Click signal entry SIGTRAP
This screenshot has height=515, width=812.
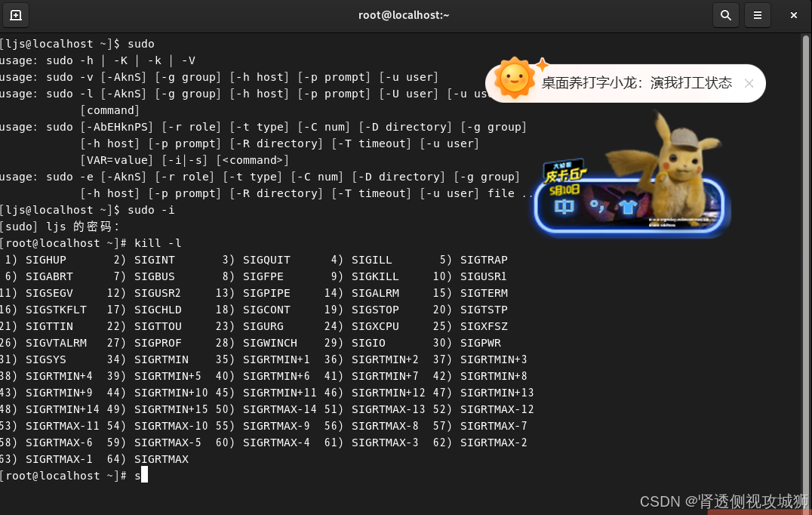click(x=484, y=260)
